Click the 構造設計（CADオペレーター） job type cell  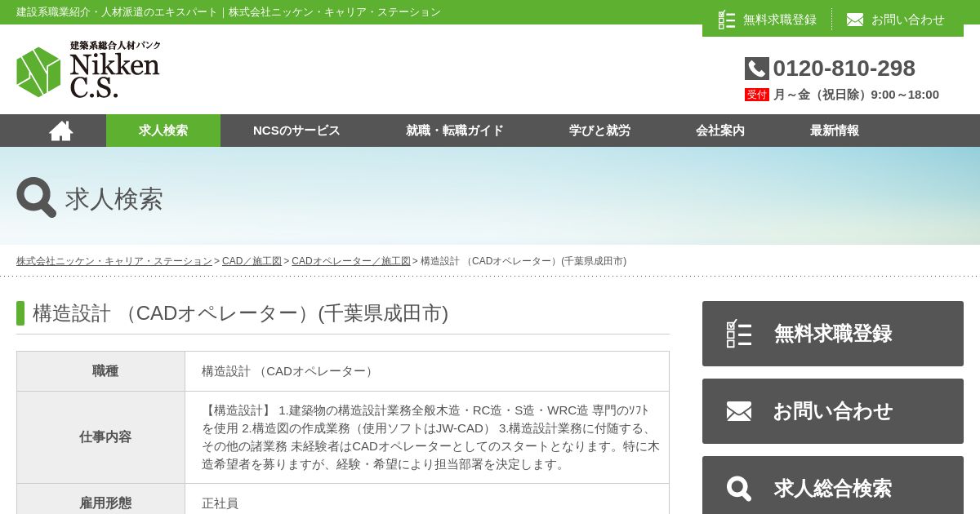coord(427,371)
